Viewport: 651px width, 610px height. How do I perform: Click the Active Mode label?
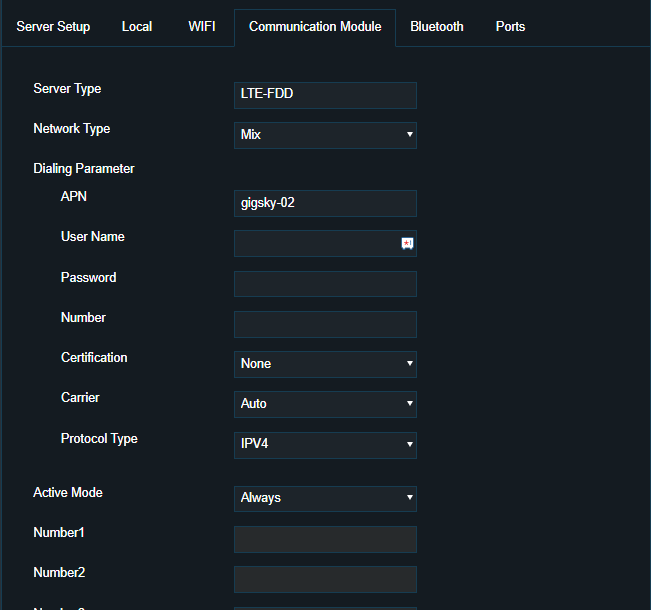tap(68, 492)
